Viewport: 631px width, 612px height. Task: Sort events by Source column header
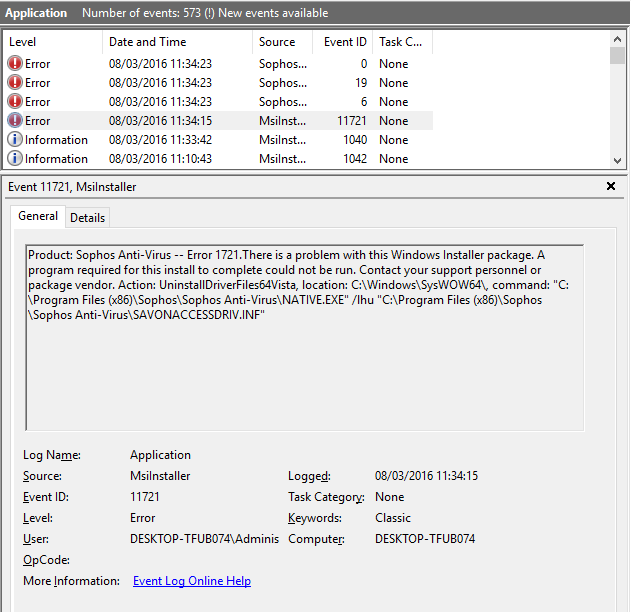(x=283, y=42)
